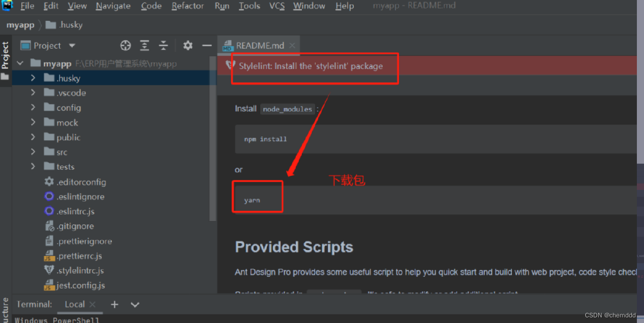The height and width of the screenshot is (323, 644).
Task: Expand the config folder
Action: point(33,108)
